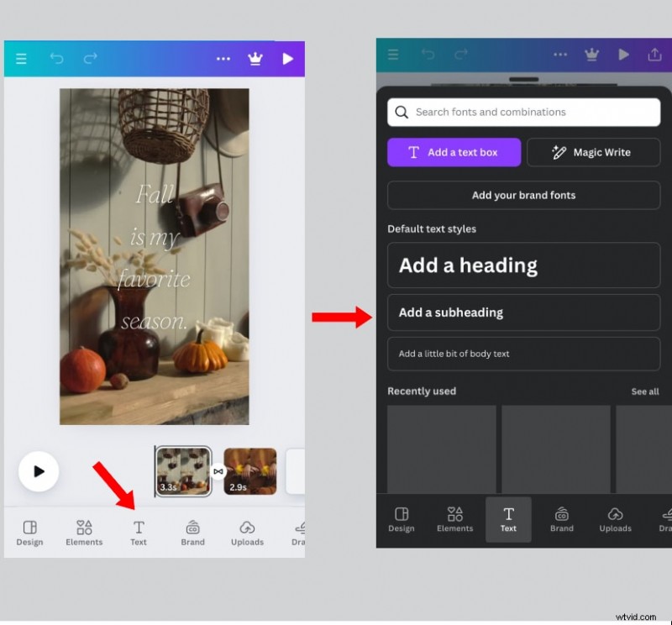Insert the Add a subheading text style
This screenshot has height=625, width=672.
pos(523,312)
